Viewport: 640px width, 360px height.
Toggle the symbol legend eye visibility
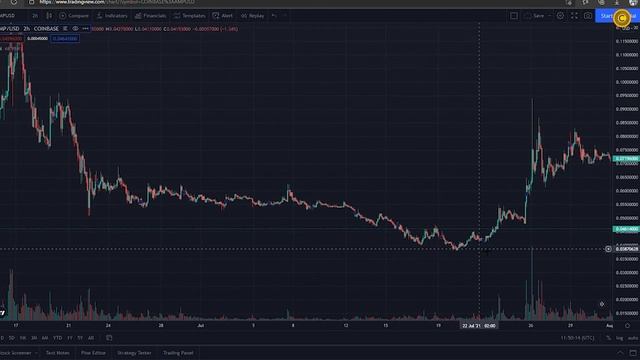[76, 29]
